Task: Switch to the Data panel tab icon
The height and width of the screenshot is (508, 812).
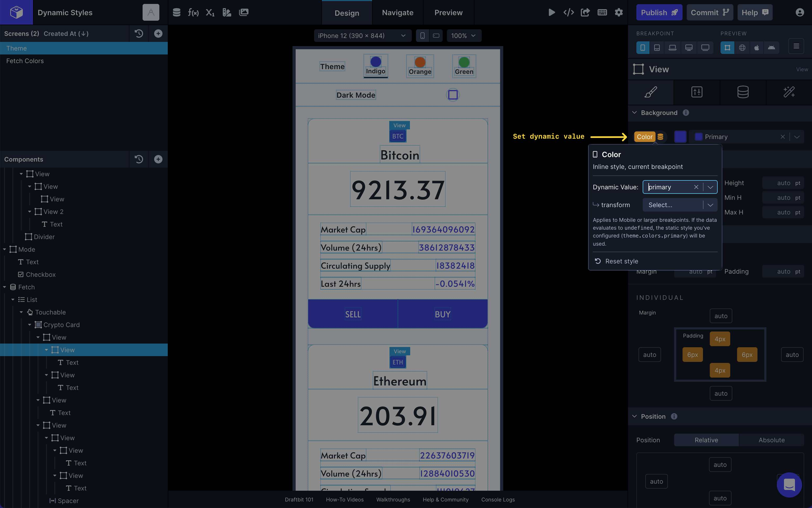Action: (743, 92)
